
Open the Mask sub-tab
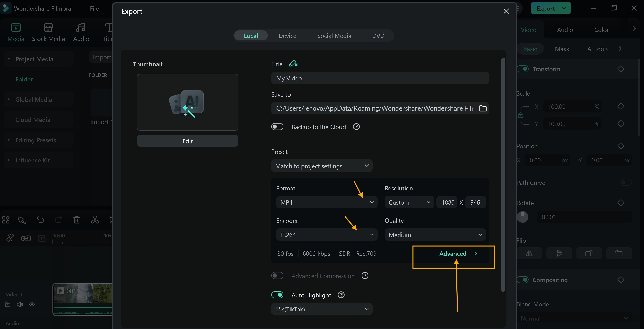click(562, 49)
